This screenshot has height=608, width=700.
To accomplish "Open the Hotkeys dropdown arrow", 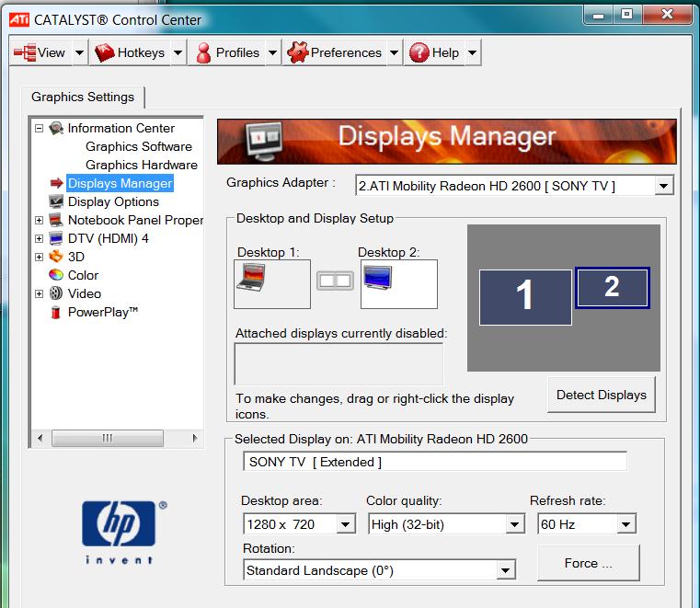I will coord(178,52).
